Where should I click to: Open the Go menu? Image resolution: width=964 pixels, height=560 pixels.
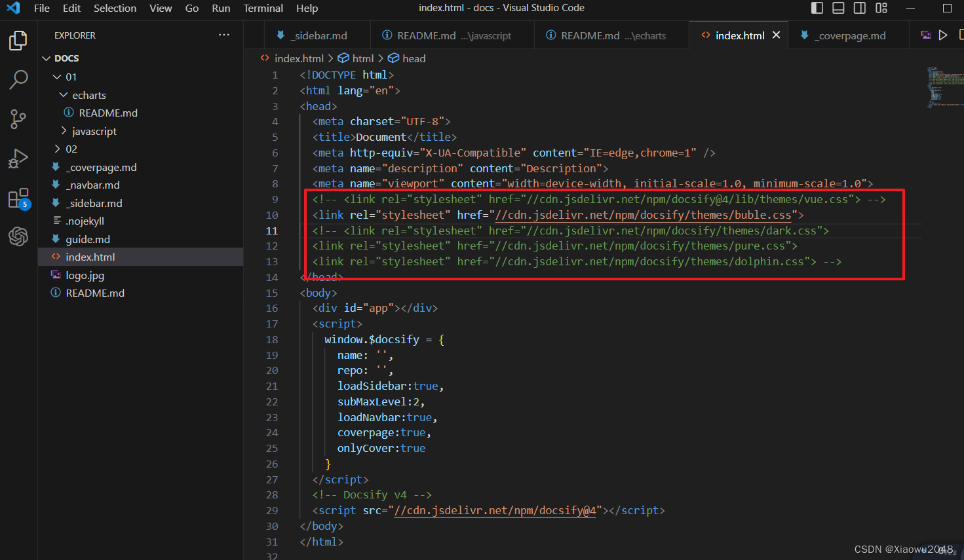(192, 8)
